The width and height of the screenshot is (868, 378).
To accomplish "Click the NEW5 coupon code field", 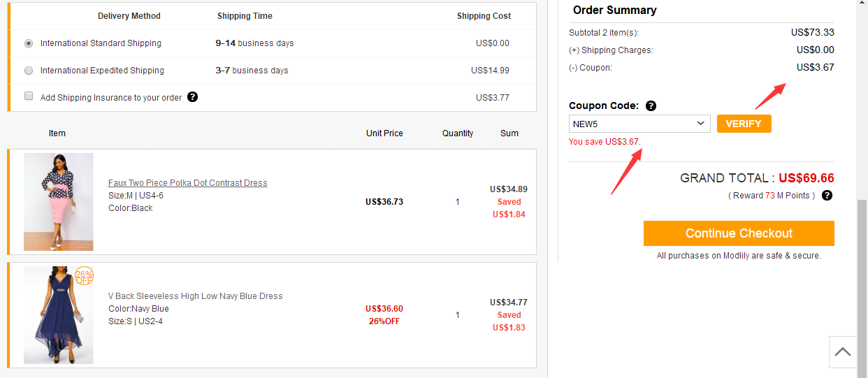I will (632, 124).
